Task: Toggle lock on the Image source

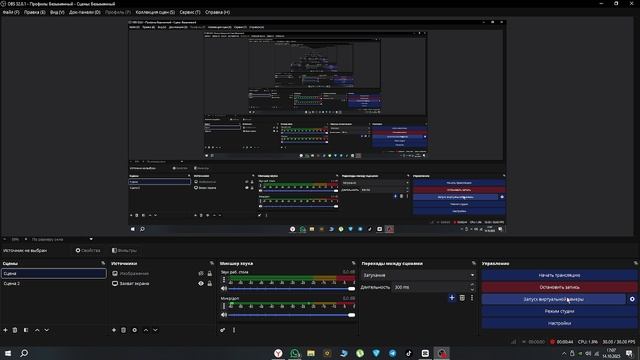Action: (x=210, y=273)
